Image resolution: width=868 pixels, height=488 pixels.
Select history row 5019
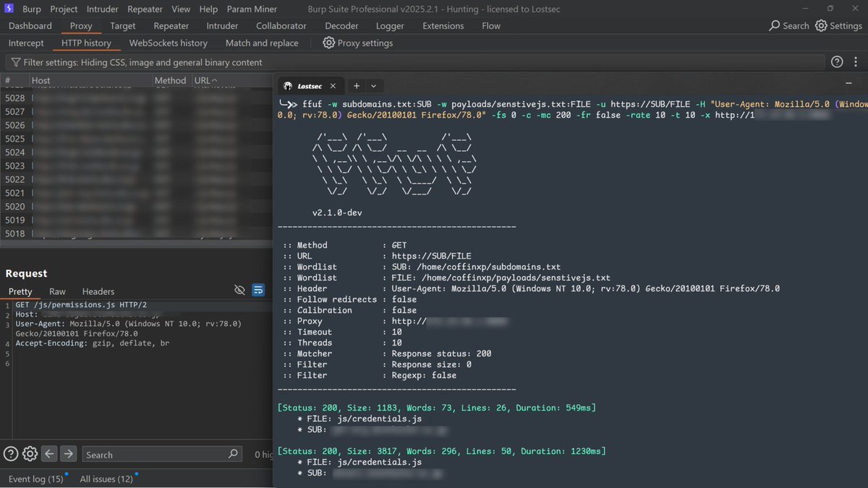click(x=137, y=220)
